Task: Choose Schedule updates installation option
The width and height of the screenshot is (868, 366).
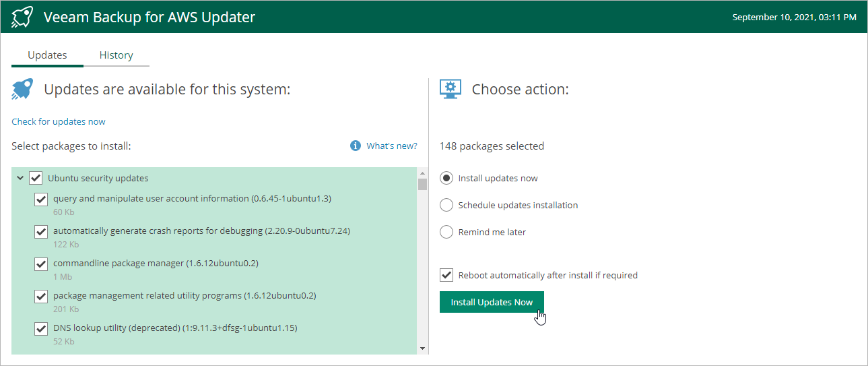Action: click(446, 205)
